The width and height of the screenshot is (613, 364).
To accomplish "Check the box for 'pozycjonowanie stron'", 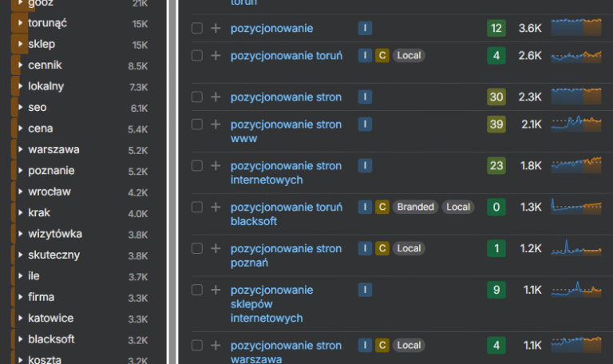I will [197, 97].
